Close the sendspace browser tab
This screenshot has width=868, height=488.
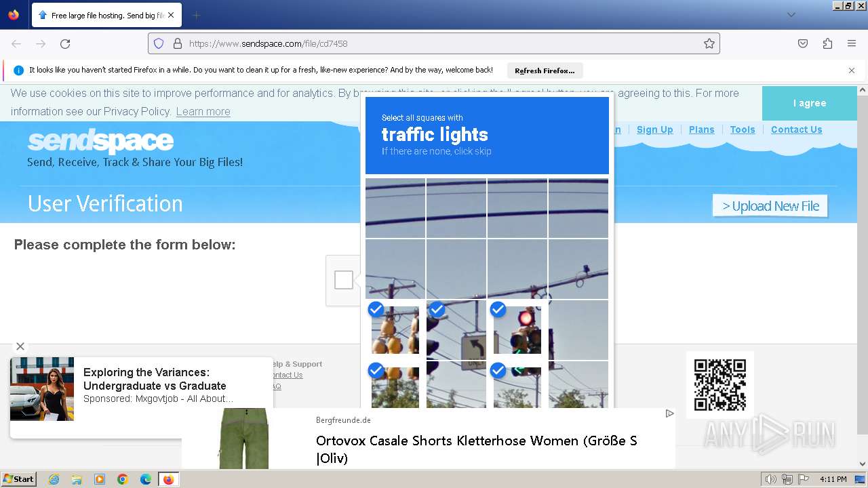(171, 15)
